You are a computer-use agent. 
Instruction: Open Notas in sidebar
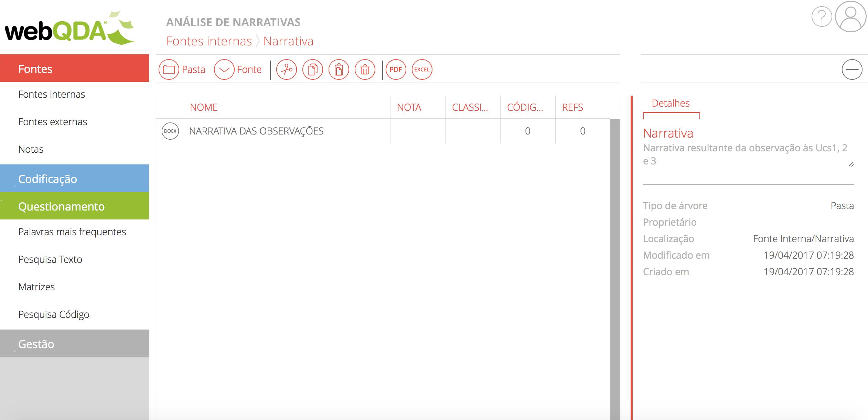[31, 149]
